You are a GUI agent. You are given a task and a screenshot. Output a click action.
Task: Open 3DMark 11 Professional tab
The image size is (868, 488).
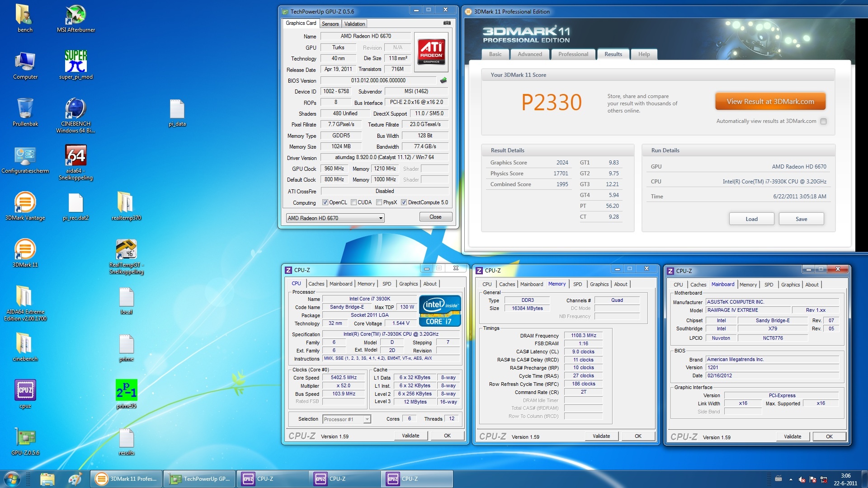(x=573, y=54)
